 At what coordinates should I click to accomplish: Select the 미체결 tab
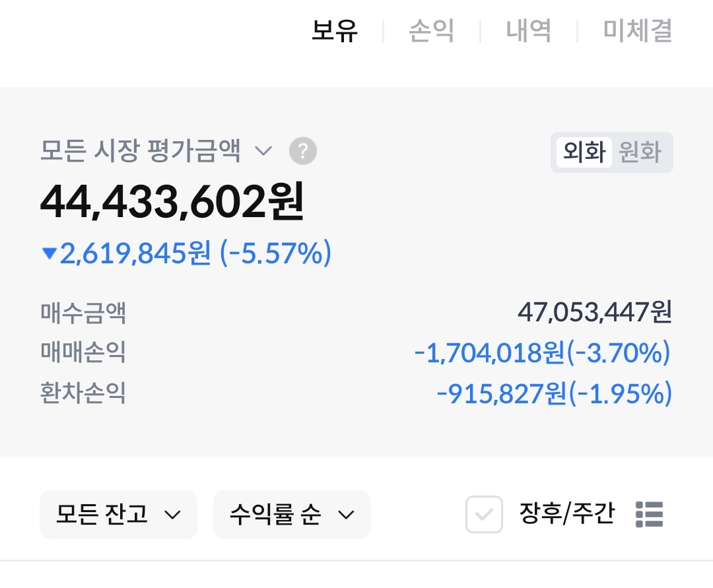637,31
